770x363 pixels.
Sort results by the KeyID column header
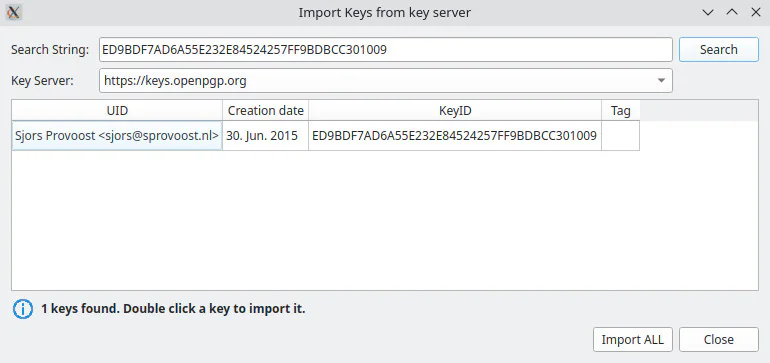point(455,111)
